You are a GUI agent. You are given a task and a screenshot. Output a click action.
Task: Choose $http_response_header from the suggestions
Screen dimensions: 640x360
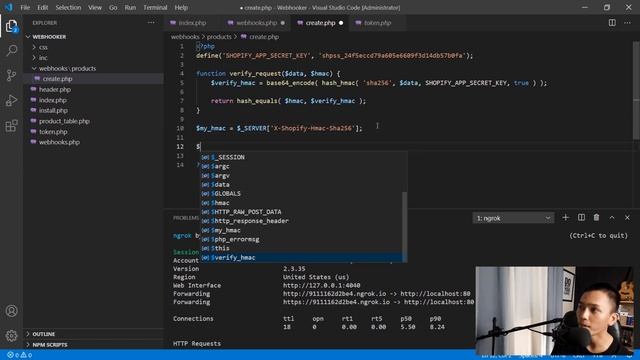tap(301, 221)
